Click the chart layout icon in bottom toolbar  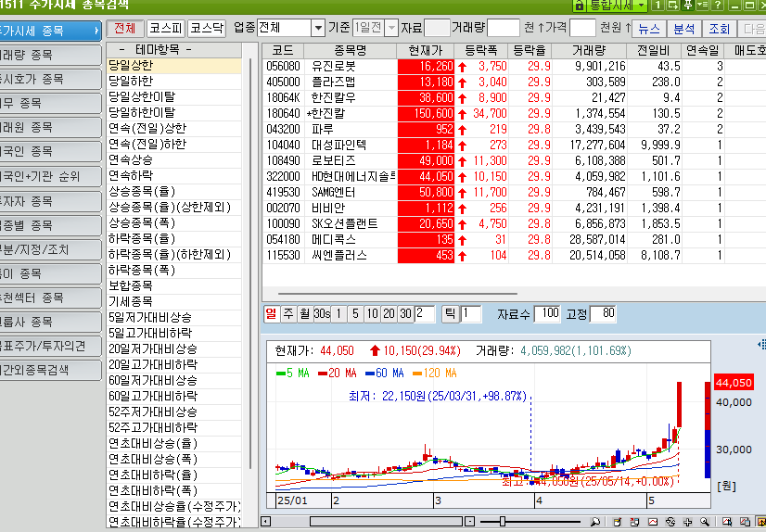coord(634,522)
